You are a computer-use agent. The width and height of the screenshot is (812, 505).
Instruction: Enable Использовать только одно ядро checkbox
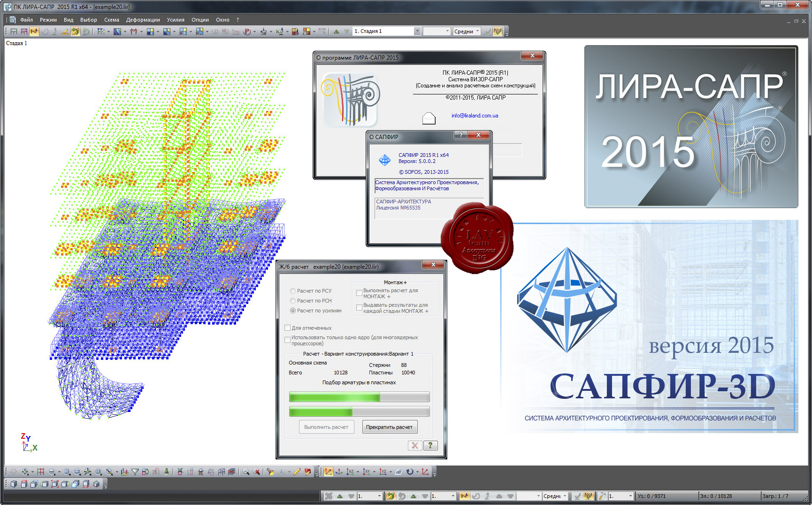coord(288,340)
